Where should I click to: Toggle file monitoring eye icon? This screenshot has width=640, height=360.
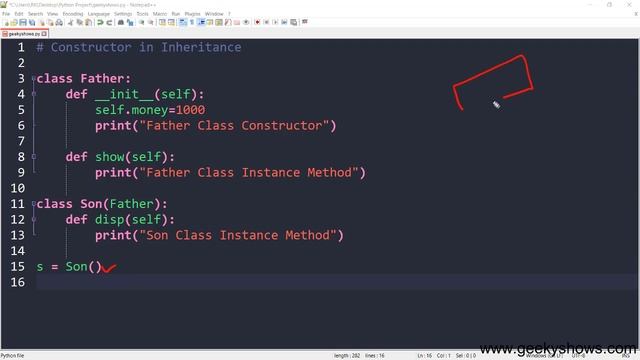click(246, 22)
